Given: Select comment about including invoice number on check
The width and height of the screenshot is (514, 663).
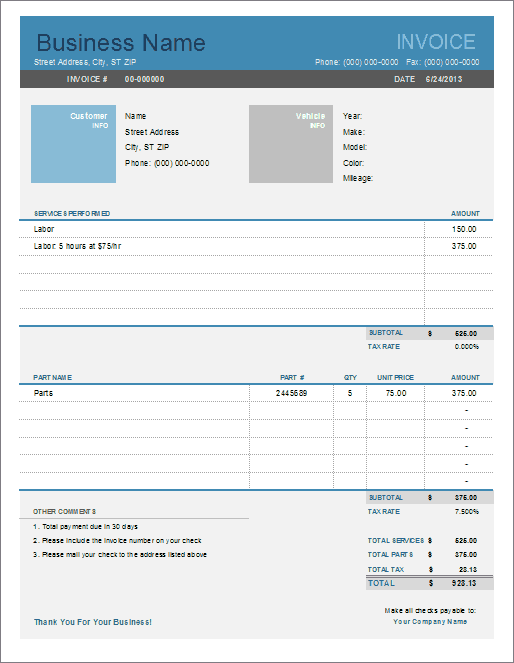Looking at the screenshot, I should (117, 541).
